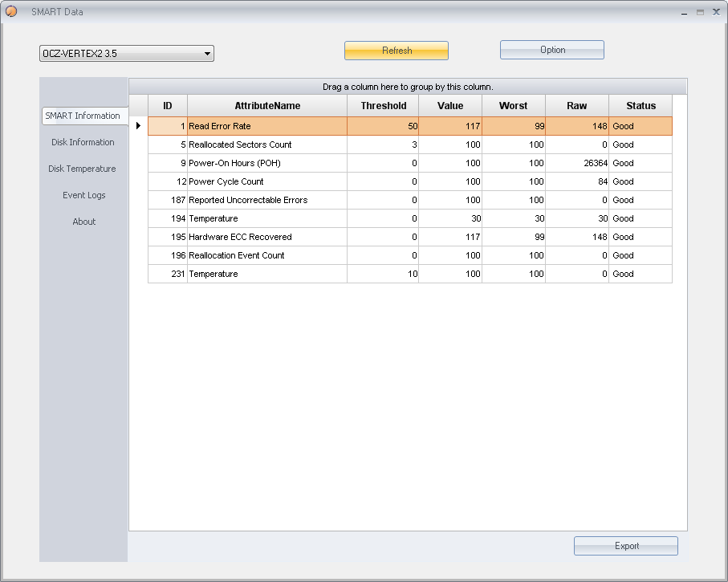Sort by the Raw column header
728x582 pixels.
pos(577,106)
